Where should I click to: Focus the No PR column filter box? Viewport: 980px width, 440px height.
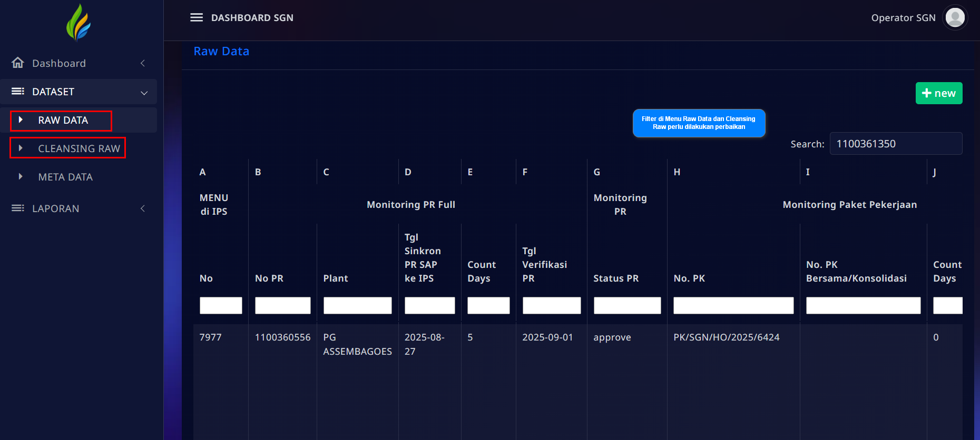[x=282, y=305]
